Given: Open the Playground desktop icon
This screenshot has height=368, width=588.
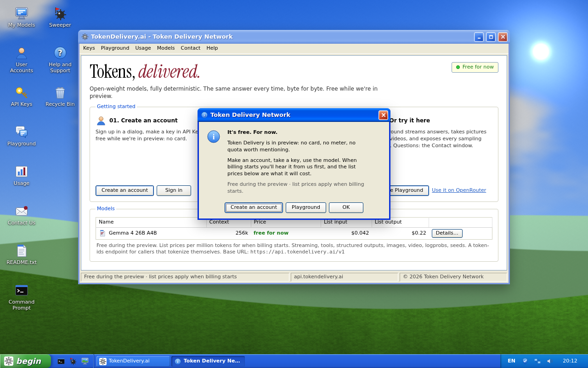Looking at the screenshot, I should point(22,136).
